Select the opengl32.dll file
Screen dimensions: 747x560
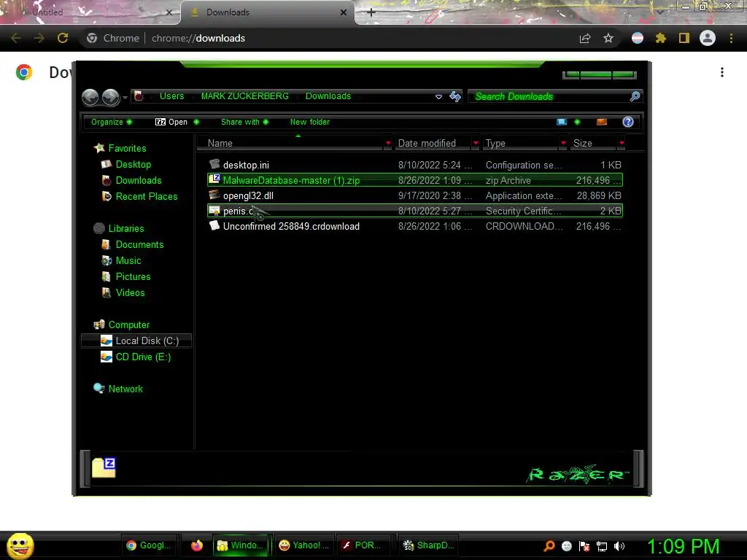[x=415, y=195]
